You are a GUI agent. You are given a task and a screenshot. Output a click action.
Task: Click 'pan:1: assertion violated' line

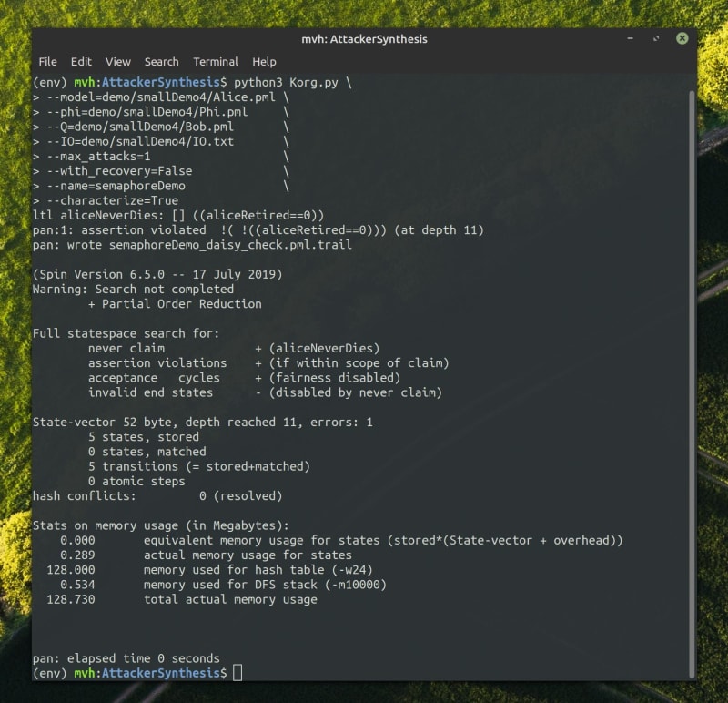tap(258, 230)
